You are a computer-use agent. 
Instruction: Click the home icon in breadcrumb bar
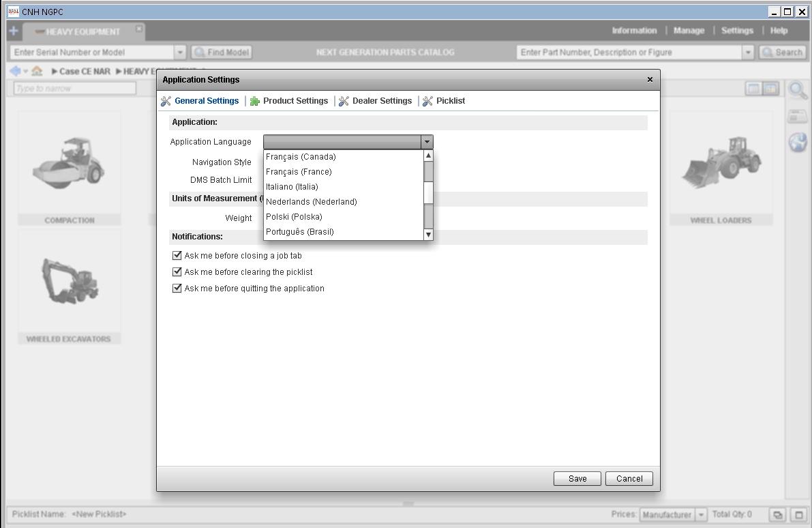37,71
